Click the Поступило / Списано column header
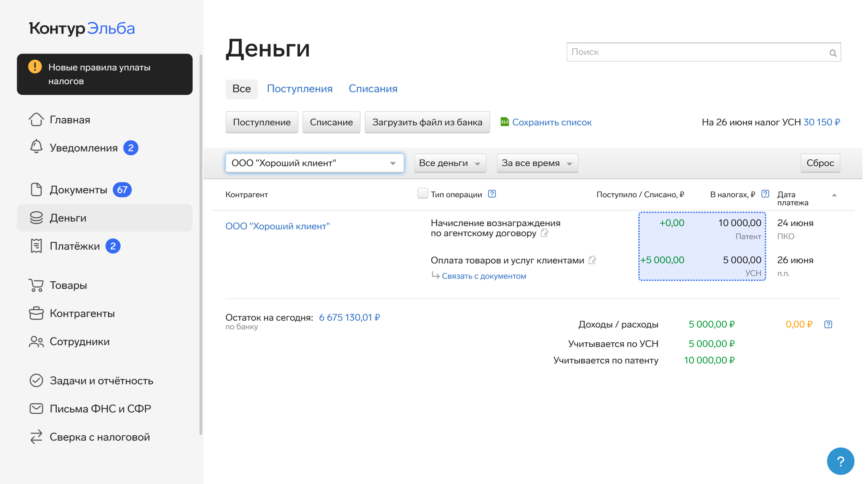This screenshot has width=868, height=484. coord(640,194)
